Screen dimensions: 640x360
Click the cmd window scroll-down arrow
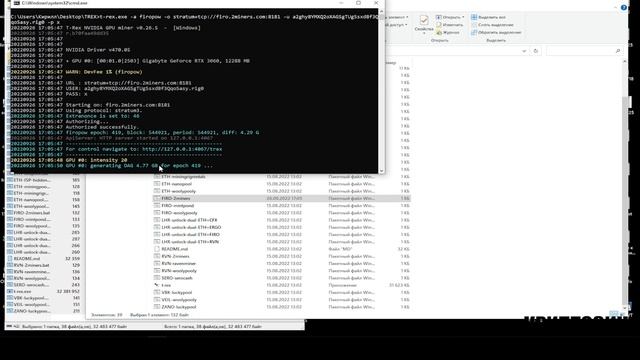click(x=382, y=171)
